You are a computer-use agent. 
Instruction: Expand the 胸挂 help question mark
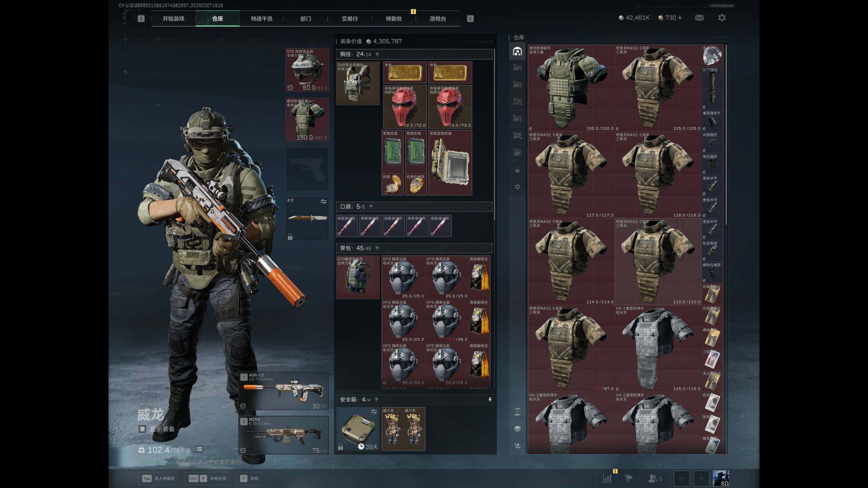click(x=377, y=54)
